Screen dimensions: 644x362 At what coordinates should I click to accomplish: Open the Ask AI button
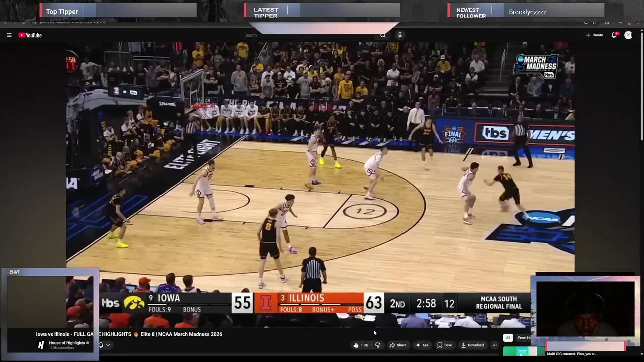[422, 345]
